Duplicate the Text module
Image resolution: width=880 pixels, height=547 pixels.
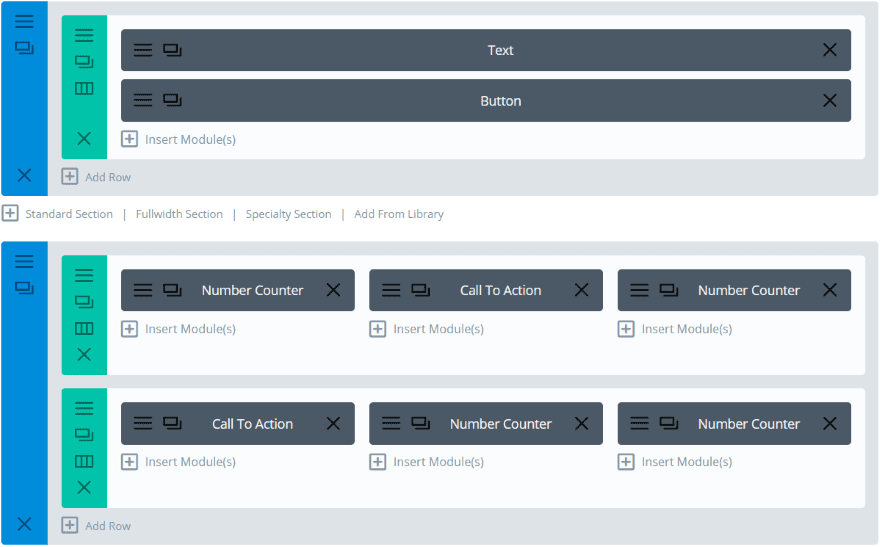coord(173,50)
